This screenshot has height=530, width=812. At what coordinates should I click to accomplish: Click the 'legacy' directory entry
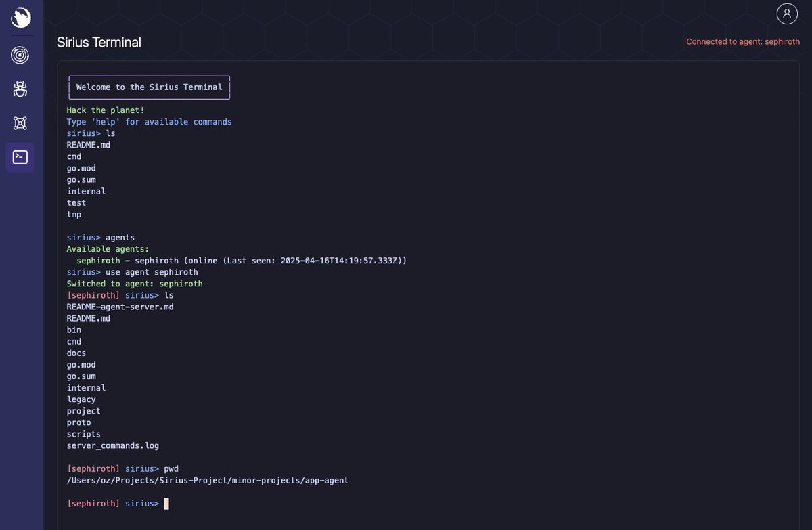pyautogui.click(x=81, y=399)
